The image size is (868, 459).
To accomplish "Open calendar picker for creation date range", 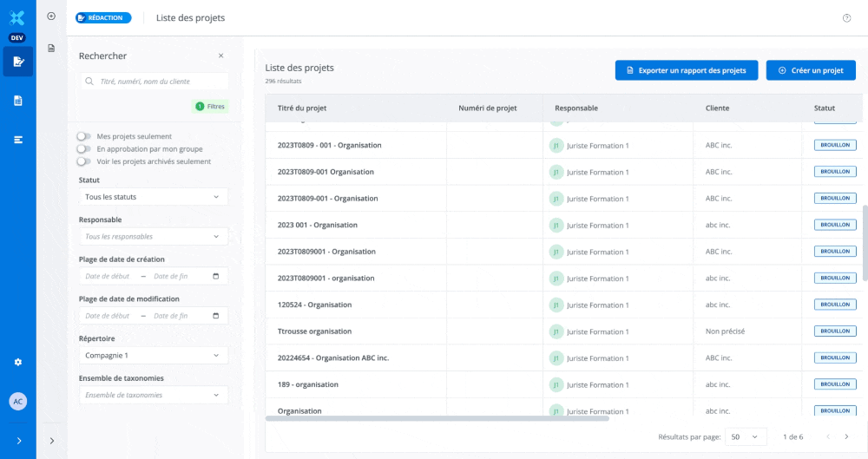I will (x=216, y=277).
